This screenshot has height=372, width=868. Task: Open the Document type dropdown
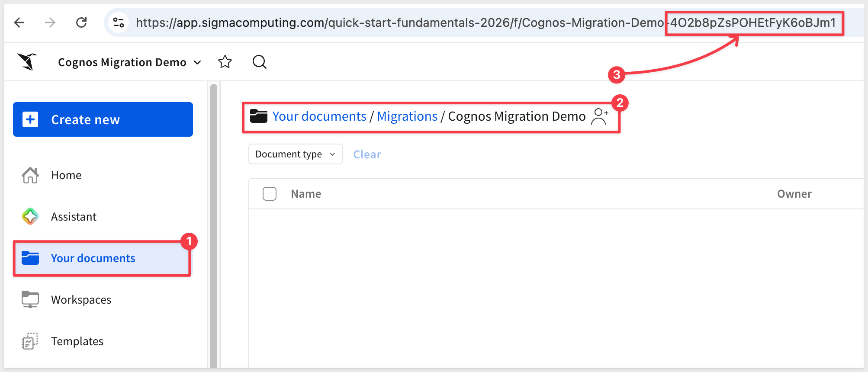point(296,154)
